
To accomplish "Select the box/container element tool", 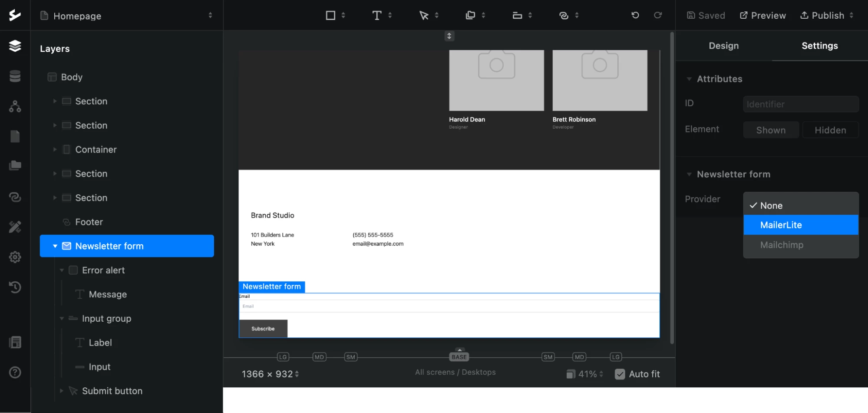I will 330,16.
